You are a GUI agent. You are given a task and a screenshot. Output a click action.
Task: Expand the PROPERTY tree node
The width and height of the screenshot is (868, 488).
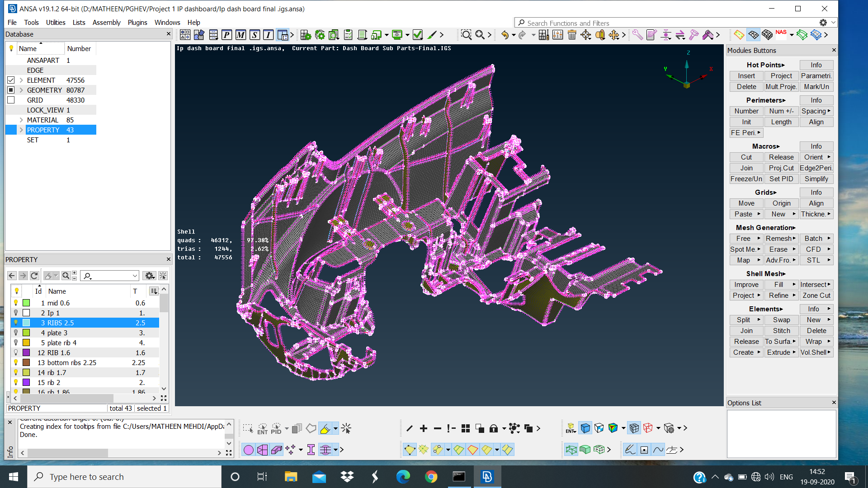pos(21,130)
